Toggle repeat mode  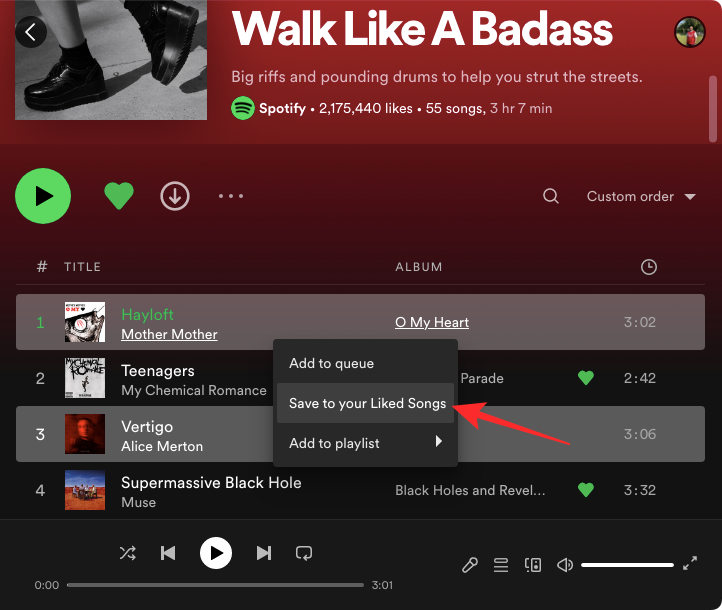coord(304,553)
